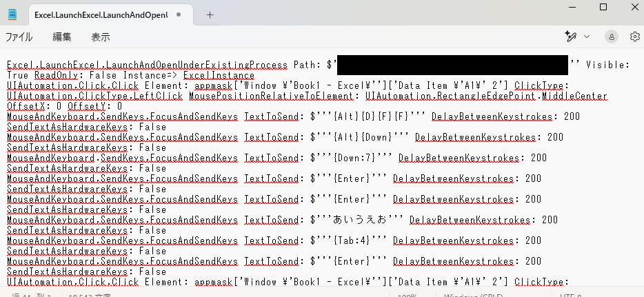
Task: Click the Notepad app icon in title bar
Action: tap(12, 14)
